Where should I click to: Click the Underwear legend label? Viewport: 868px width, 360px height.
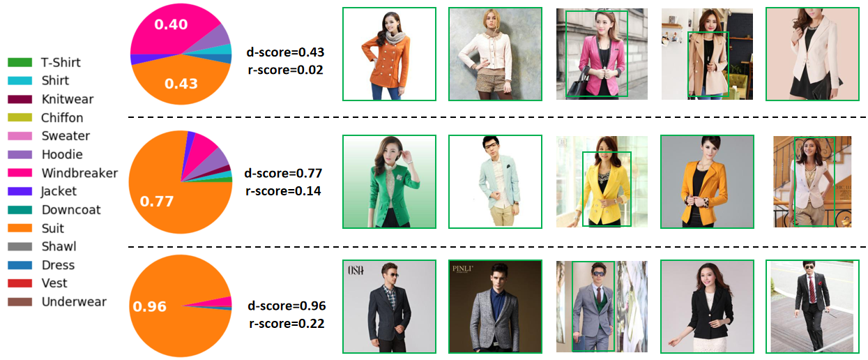[x=74, y=302]
